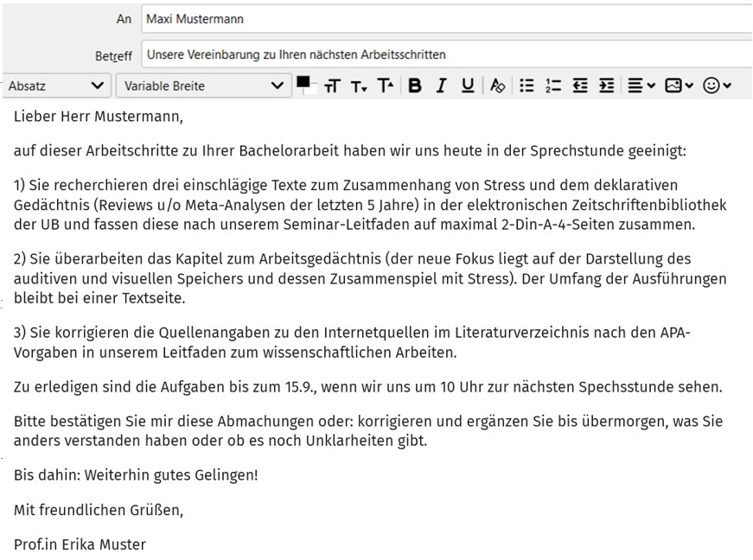Click the decrease font size icon
The width and height of the screenshot is (753, 560).
(359, 86)
